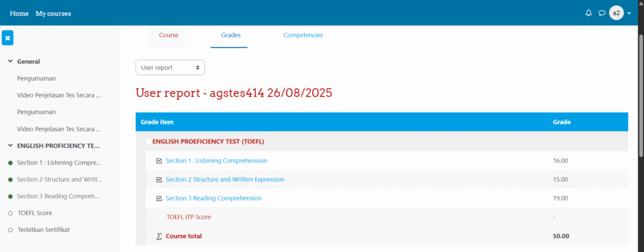Image resolution: width=644 pixels, height=252 pixels.
Task: Click quiz icon beside Section 1 Listening
Action: 159,161
